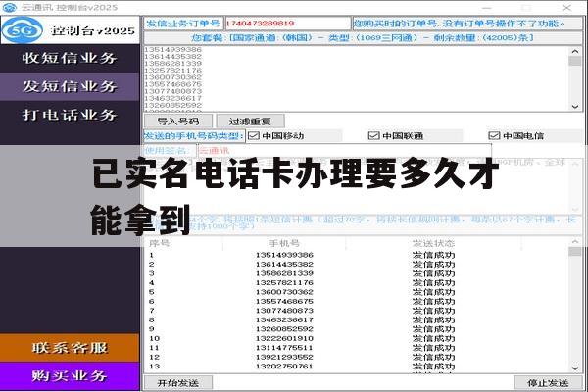The image size is (588, 392).
Task: Select table row with 13257821176
Action: click(x=357, y=283)
